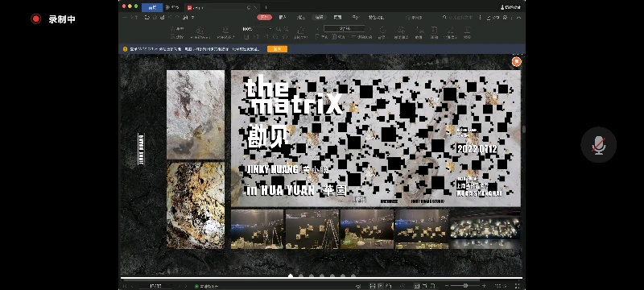The height and width of the screenshot is (290, 644).
Task: Open a new tab with the plus icon
Action: tap(266, 7)
